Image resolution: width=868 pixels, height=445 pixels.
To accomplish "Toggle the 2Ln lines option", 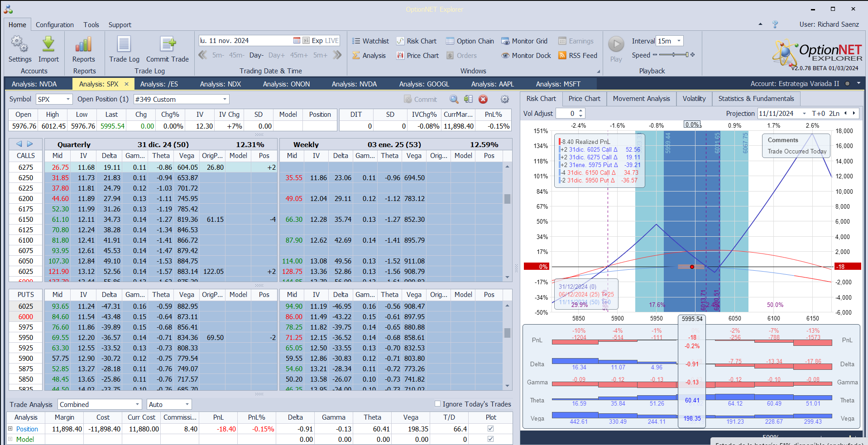I will [x=834, y=113].
